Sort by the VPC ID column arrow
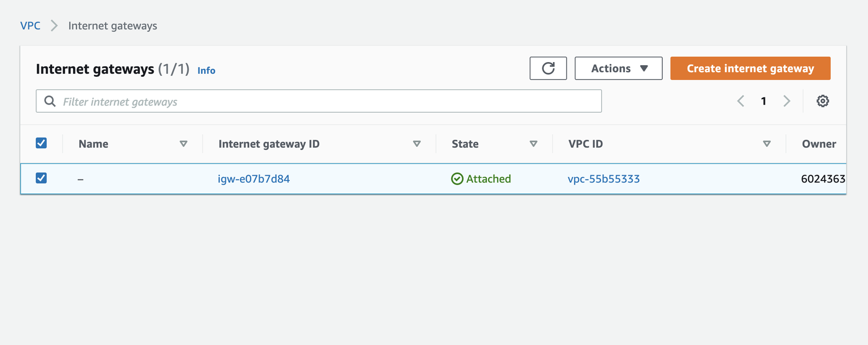Screen dimensions: 868x345 click(766, 144)
